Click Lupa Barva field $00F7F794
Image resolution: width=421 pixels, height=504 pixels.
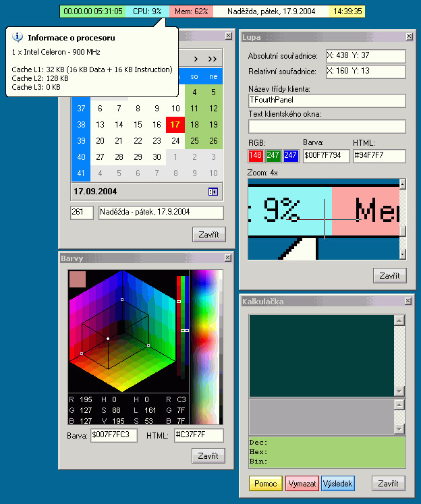326,156
